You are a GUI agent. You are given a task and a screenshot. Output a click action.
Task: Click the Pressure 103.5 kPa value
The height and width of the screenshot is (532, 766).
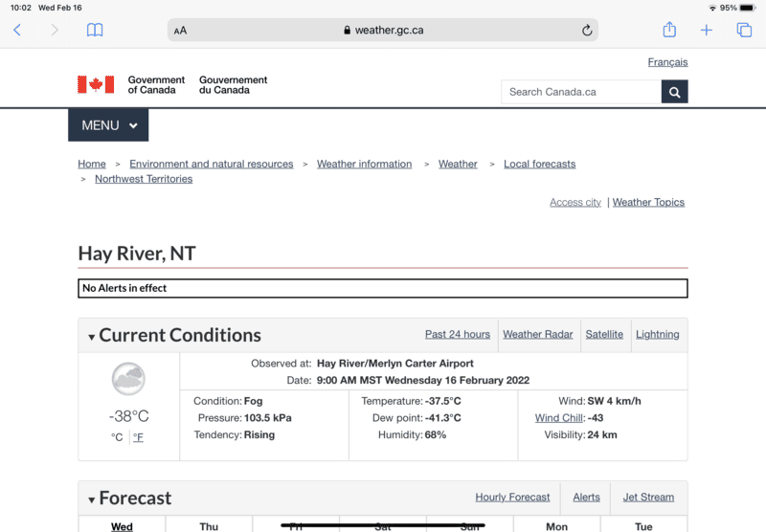[268, 418]
